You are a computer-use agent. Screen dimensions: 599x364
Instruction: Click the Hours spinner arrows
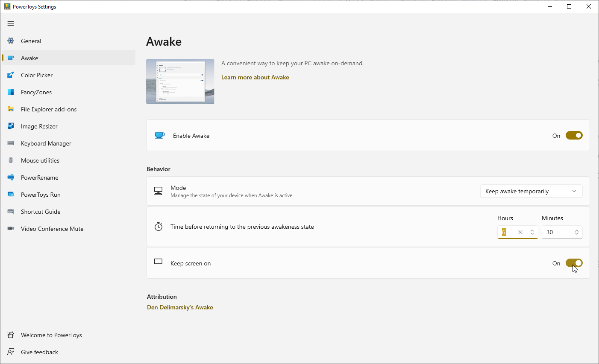[532, 232]
